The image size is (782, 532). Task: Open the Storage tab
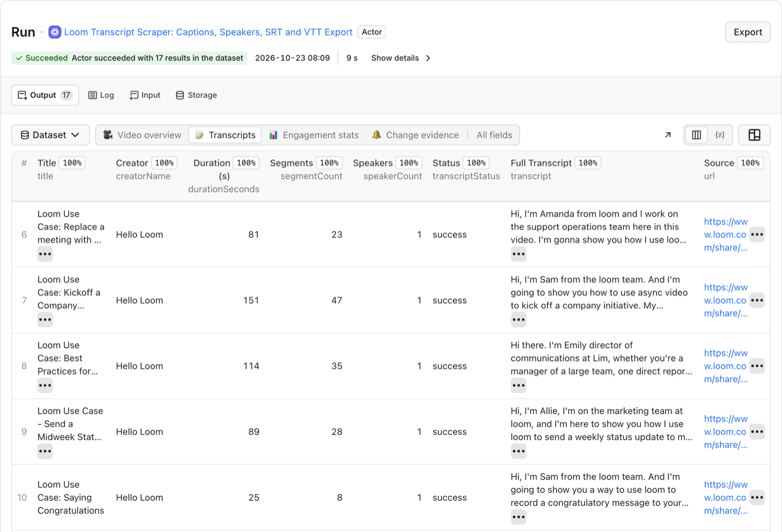pos(196,95)
